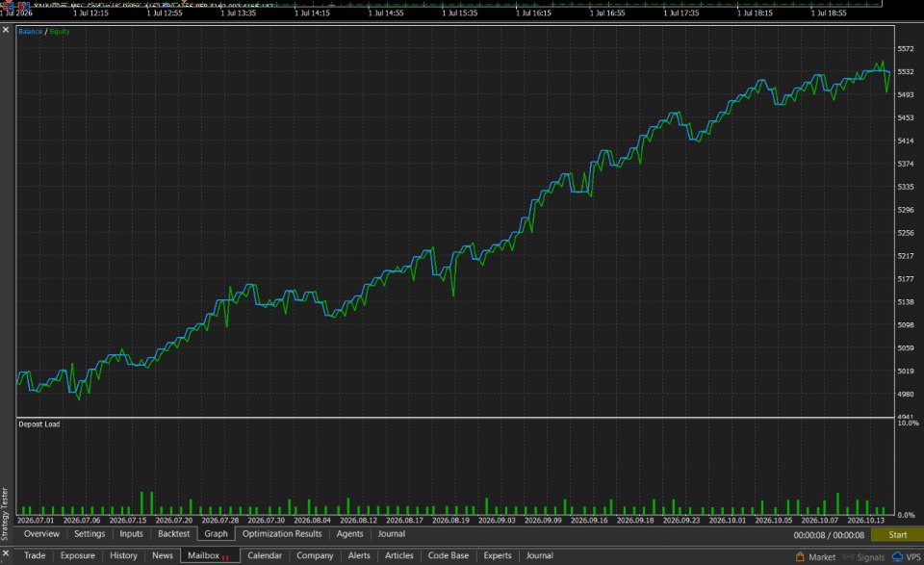The height and width of the screenshot is (565, 924).
Task: Click the 2026.07.01 date on the axis
Action: click(x=36, y=520)
